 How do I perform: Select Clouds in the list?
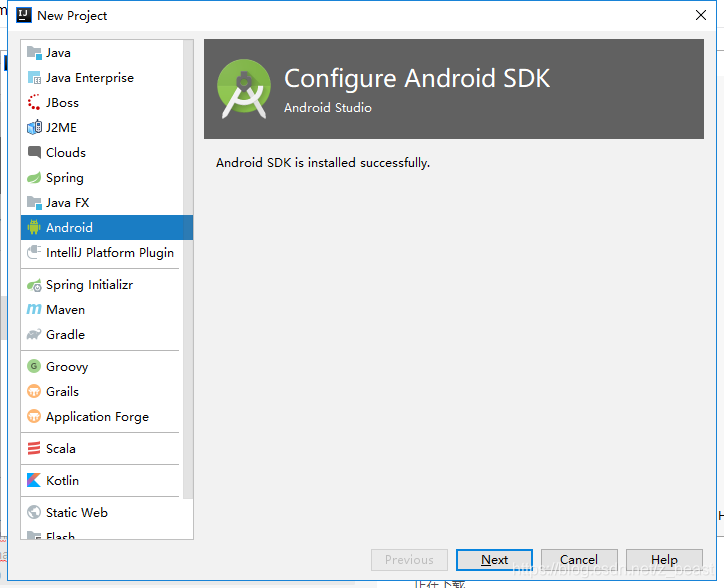102,153
